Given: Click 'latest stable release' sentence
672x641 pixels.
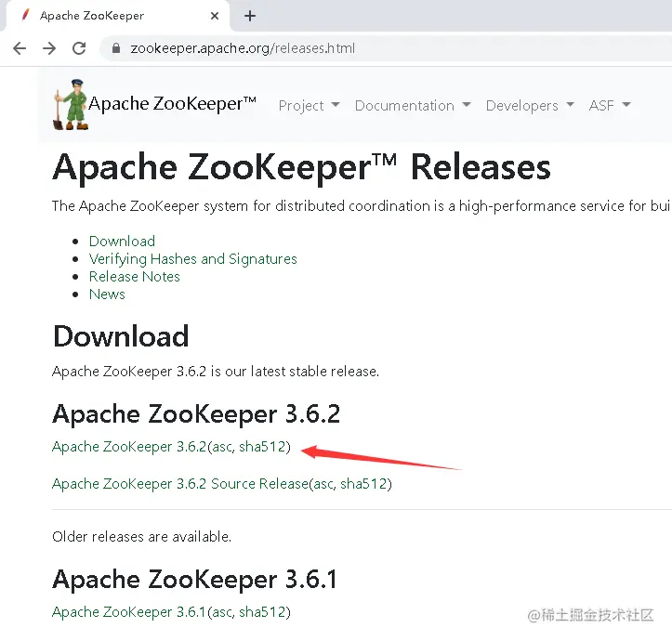Looking at the screenshot, I should point(216,371).
